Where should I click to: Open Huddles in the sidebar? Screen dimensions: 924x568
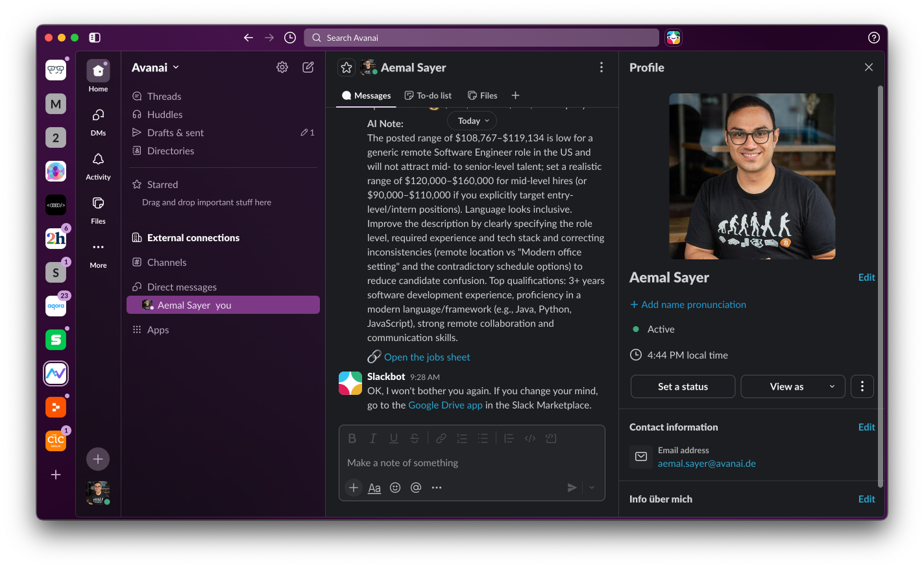(223, 114)
